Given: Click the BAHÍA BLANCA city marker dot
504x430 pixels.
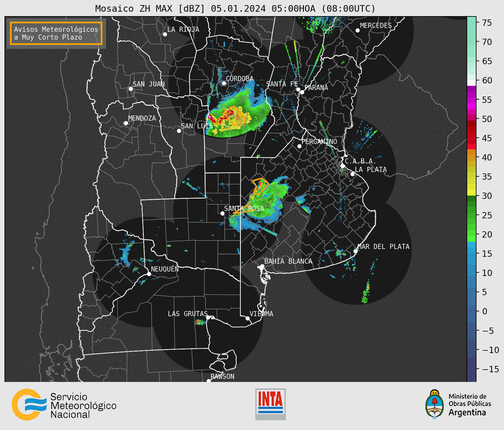Looking at the screenshot, I should (x=262, y=266).
